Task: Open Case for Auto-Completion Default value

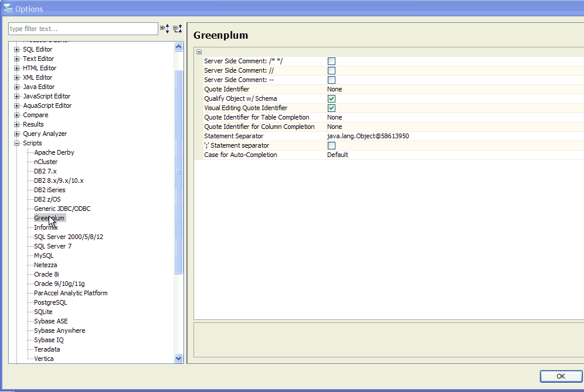Action: [337, 155]
